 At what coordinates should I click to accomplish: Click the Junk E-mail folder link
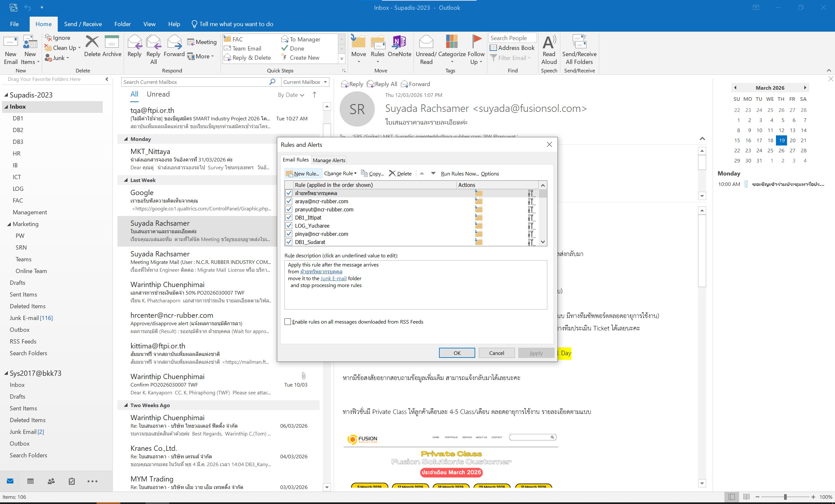click(333, 279)
